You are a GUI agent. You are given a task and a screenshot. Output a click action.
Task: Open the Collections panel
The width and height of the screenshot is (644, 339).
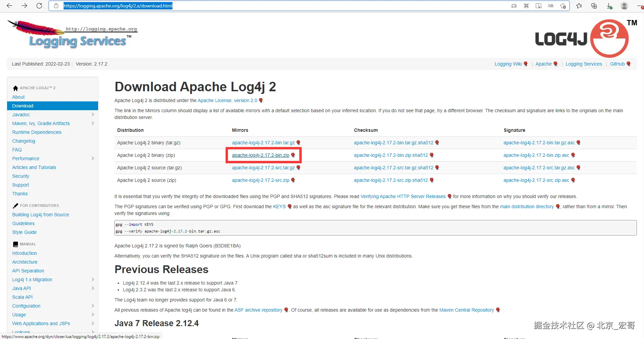point(594,6)
